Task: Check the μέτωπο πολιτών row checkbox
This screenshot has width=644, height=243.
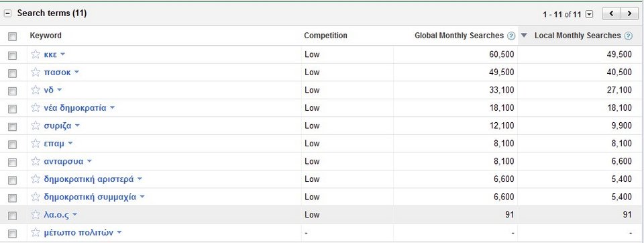Action: coord(12,234)
